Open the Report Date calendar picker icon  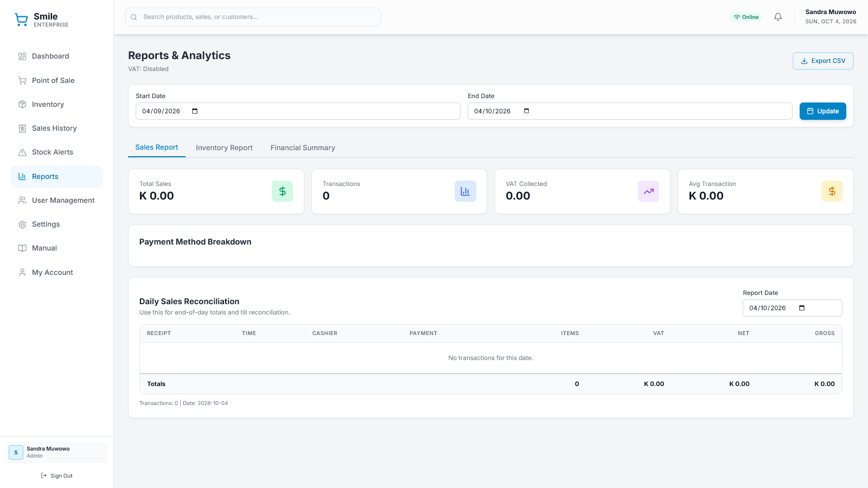pos(802,308)
